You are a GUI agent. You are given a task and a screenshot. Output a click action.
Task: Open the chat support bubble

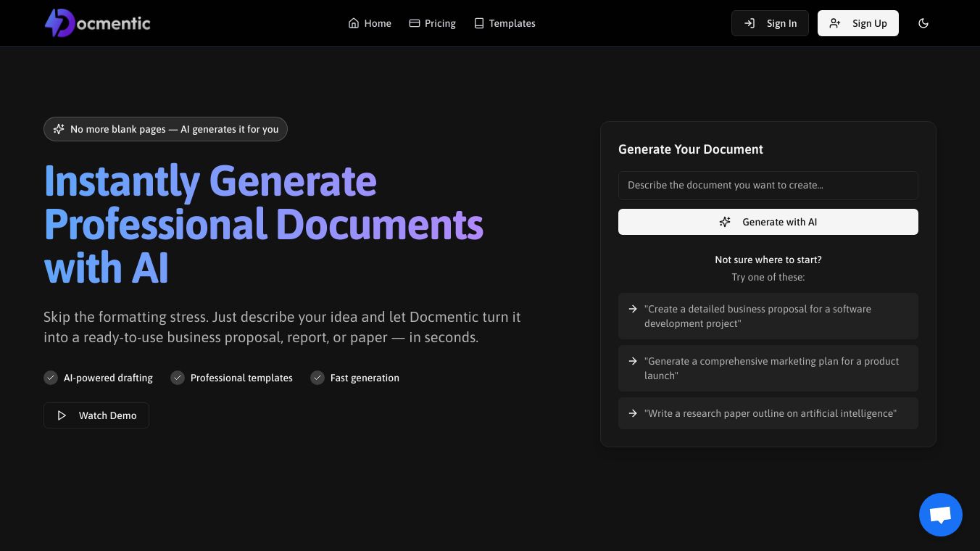[941, 515]
